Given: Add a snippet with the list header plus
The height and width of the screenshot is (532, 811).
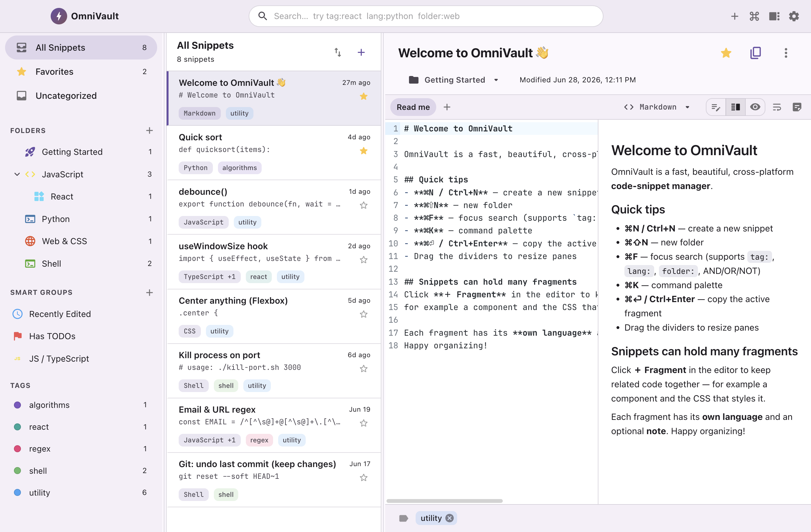Looking at the screenshot, I should tap(361, 52).
